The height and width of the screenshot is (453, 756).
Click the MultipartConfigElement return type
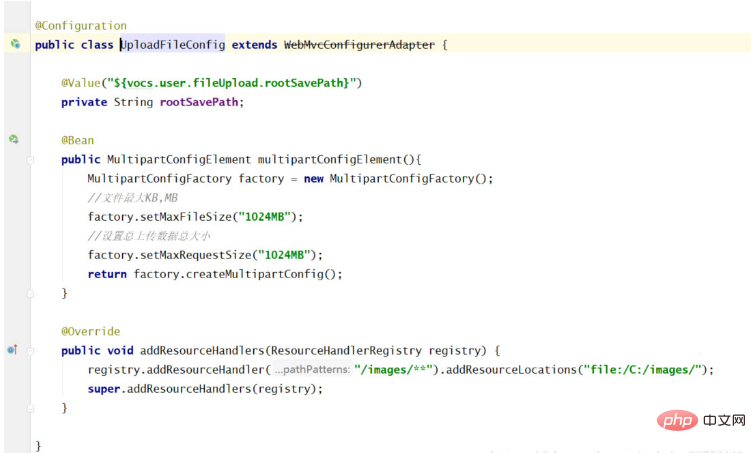[x=179, y=160]
